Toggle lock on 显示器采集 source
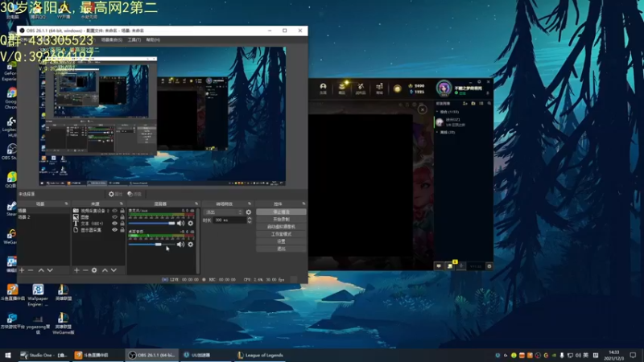Screen dimensions: 644x362 (122, 230)
